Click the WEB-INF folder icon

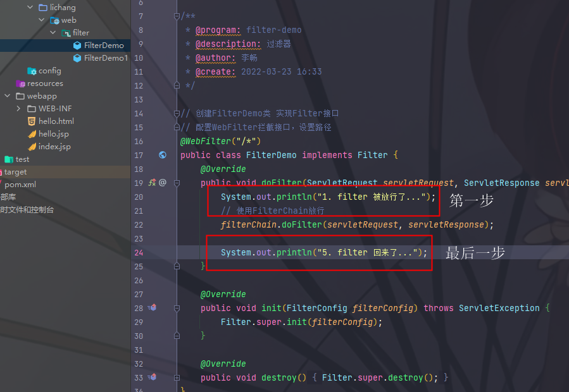(x=32, y=108)
